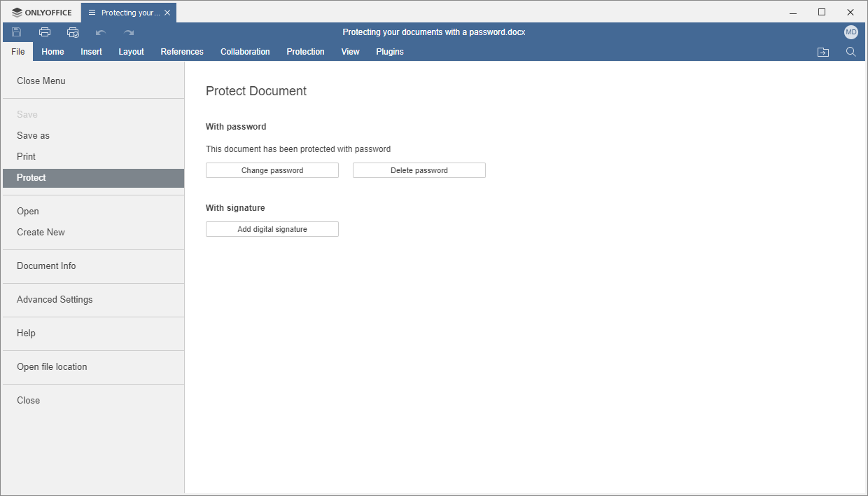868x496 pixels.
Task: Open the Insert ribbon tab
Action: (91, 51)
